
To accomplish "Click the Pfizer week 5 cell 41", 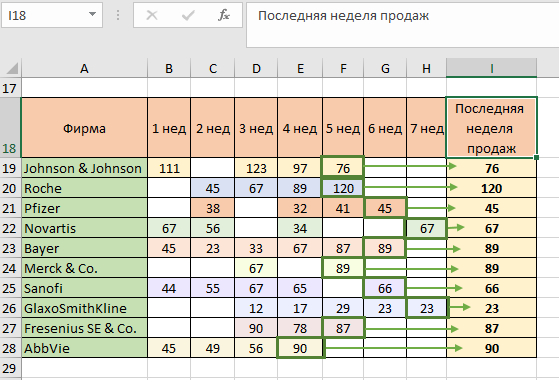I will tap(343, 208).
